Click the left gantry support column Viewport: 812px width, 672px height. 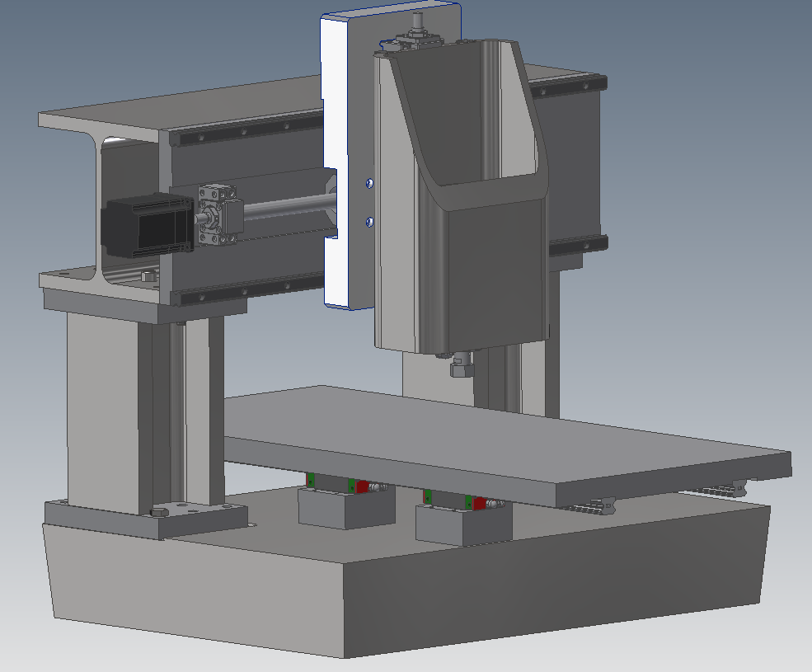pyautogui.click(x=107, y=412)
